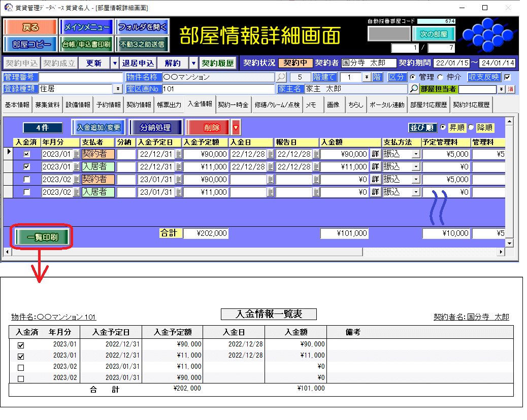Click the search icon left of 部屋担当者
527x420 pixels.
click(414, 89)
